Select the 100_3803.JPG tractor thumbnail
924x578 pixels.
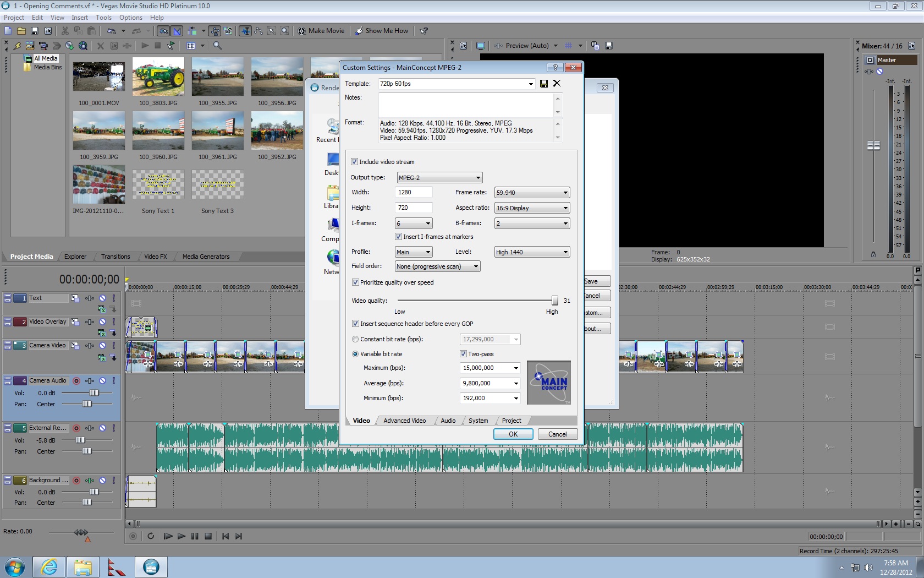click(158, 77)
